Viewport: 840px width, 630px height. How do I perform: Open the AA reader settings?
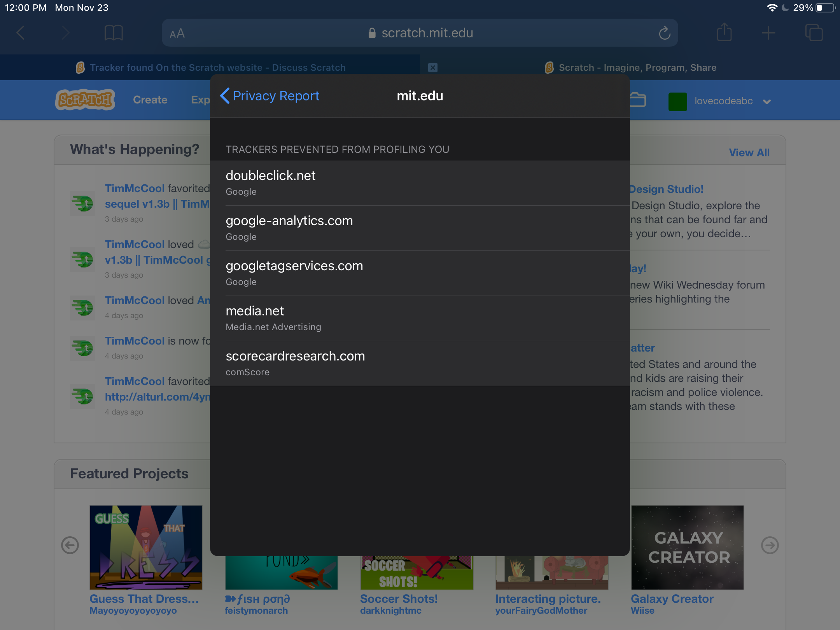click(177, 34)
